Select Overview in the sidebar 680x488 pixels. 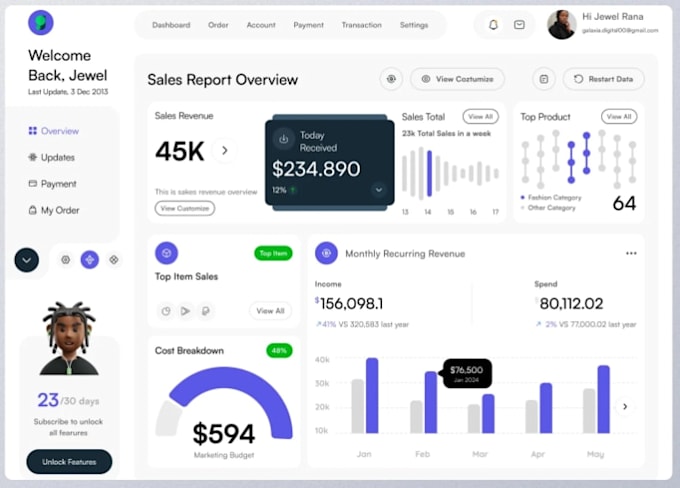(54, 131)
